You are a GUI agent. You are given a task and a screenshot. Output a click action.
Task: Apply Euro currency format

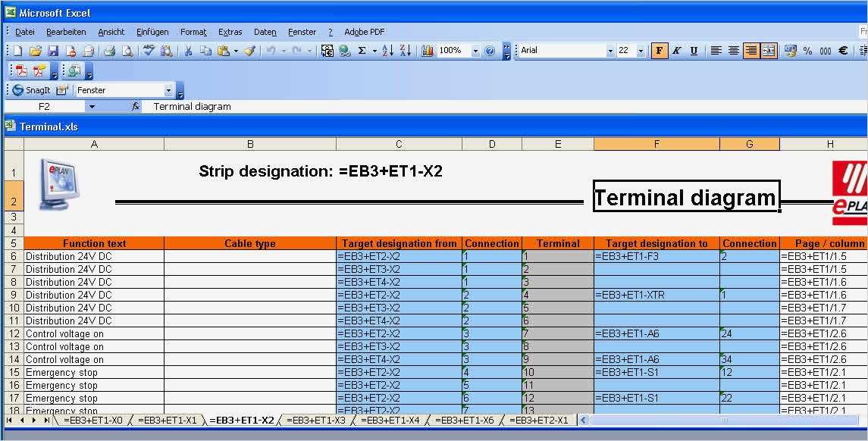[843, 51]
